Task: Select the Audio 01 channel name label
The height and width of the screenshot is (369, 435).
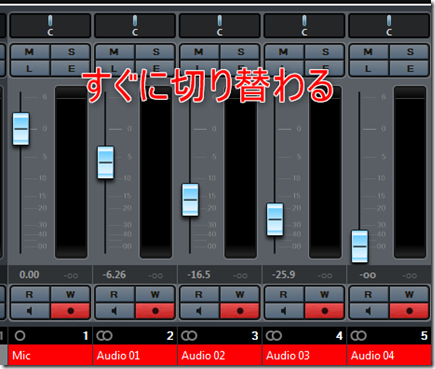Action: [x=135, y=355]
